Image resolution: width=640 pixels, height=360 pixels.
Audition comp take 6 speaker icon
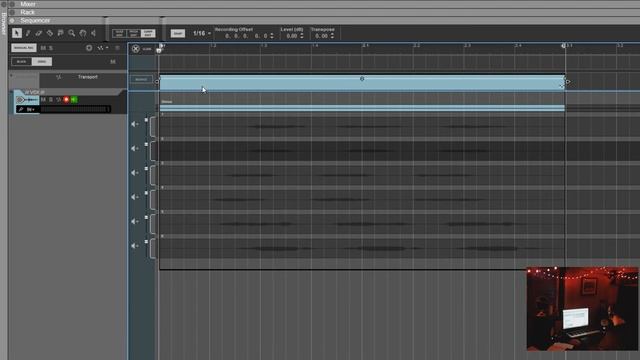coord(135,246)
